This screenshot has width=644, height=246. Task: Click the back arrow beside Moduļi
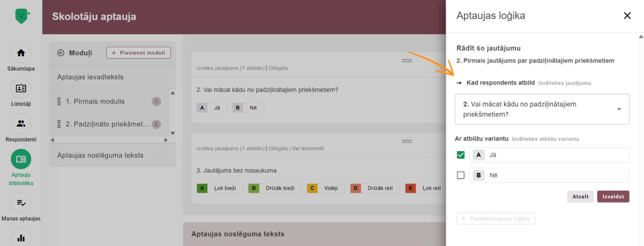[x=61, y=53]
